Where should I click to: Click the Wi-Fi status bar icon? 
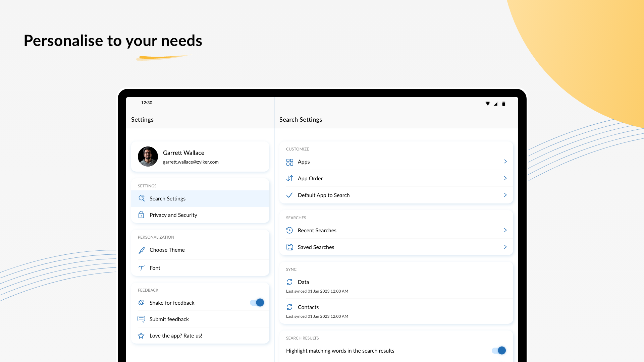[488, 104]
